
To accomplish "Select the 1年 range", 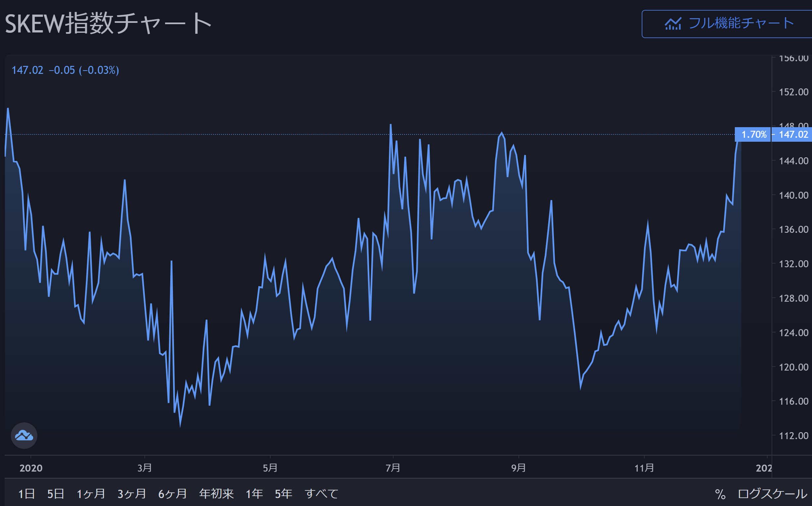I will click(x=254, y=494).
